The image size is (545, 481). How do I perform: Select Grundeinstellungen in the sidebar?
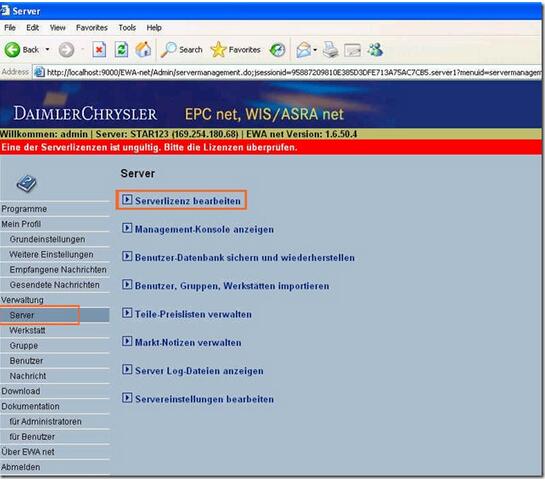coord(47,239)
